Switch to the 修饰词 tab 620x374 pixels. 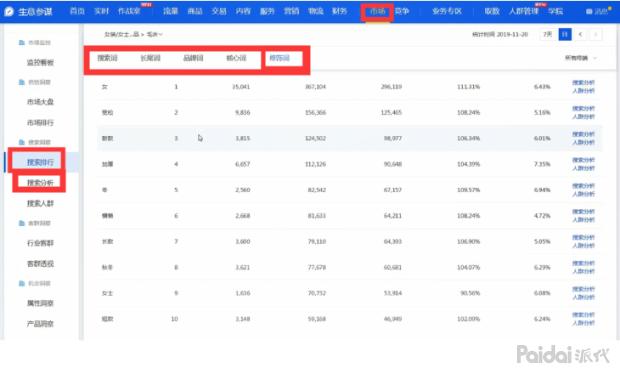coord(280,58)
